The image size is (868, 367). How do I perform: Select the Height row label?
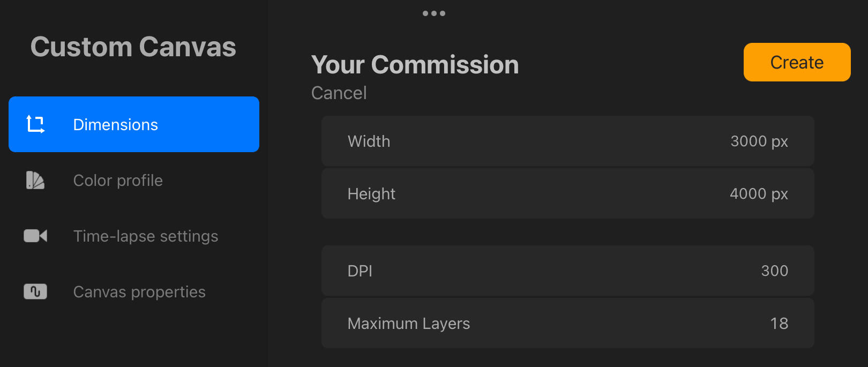(x=371, y=194)
